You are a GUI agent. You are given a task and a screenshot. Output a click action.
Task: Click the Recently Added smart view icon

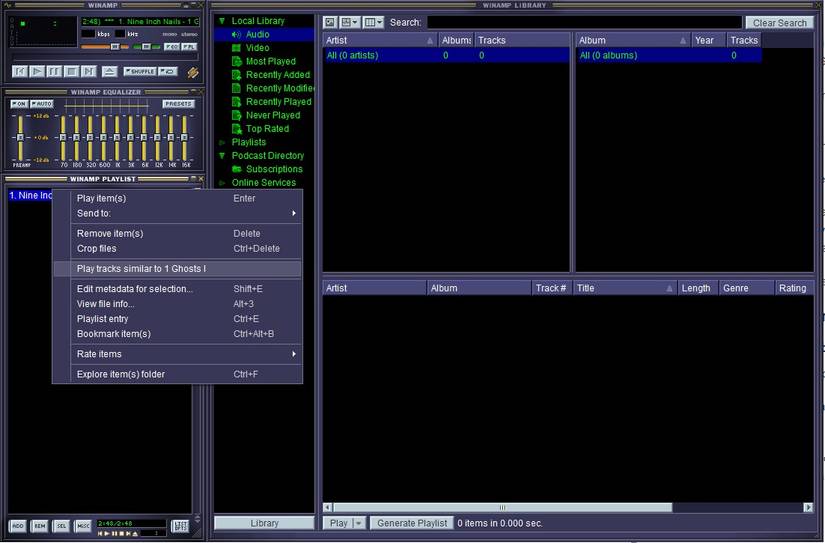coord(237,75)
